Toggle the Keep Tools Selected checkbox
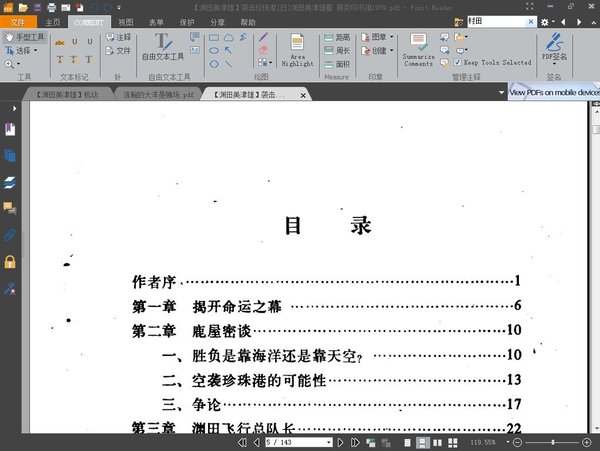 457,62
